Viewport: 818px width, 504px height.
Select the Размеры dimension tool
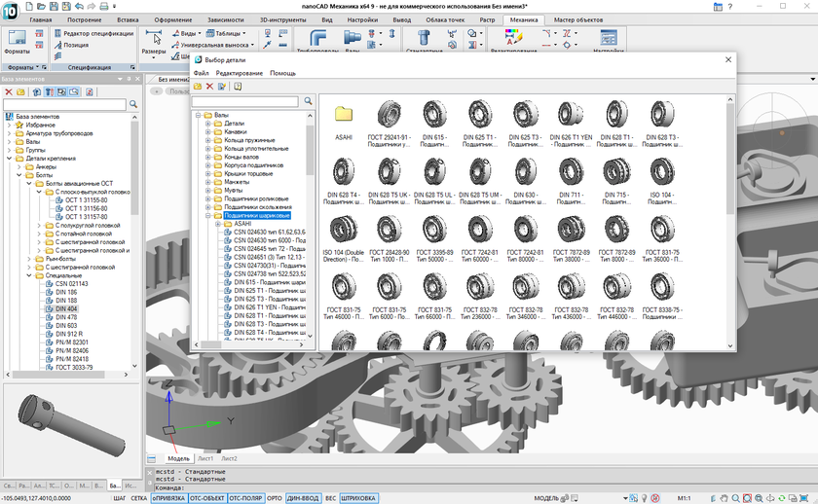tap(153, 41)
